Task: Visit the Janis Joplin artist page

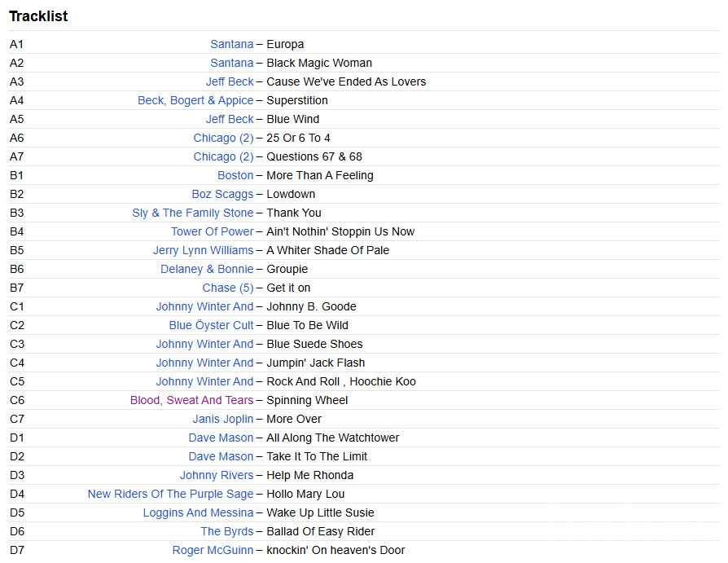Action: coord(223,419)
